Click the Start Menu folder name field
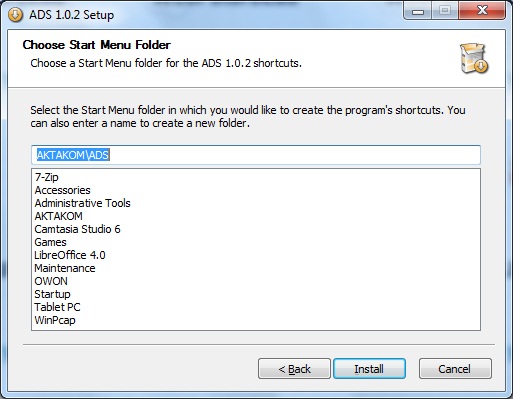Screen dimensions: 513x399 (256, 155)
